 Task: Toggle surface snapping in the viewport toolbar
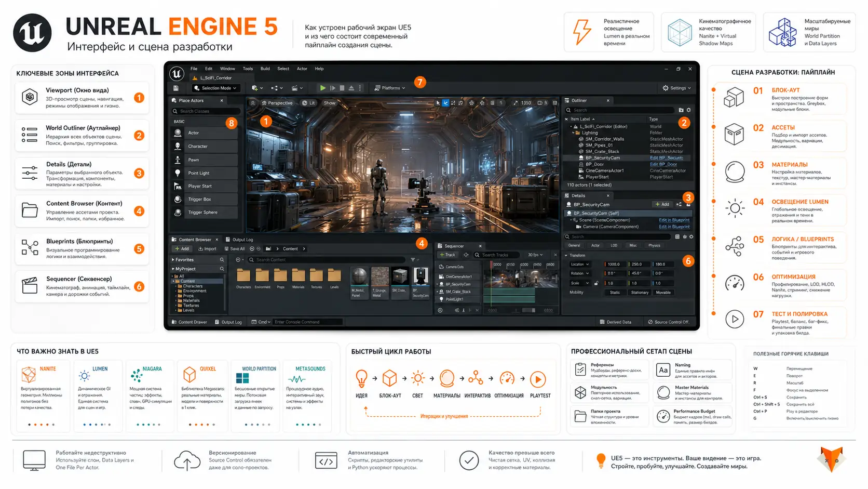(x=482, y=103)
